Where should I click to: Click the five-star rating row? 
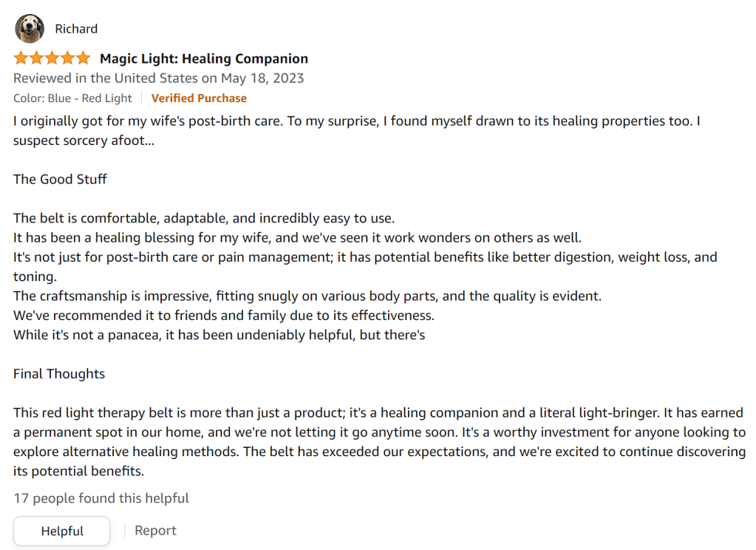52,57
